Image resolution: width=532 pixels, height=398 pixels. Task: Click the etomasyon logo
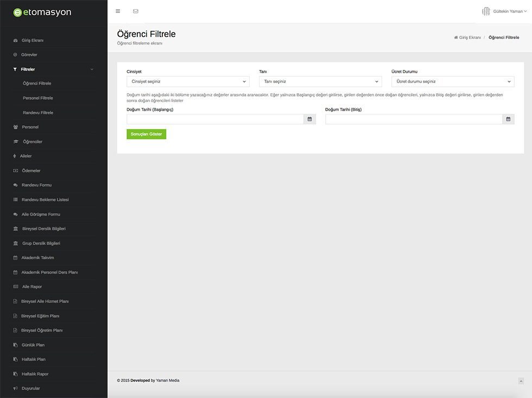click(x=42, y=12)
